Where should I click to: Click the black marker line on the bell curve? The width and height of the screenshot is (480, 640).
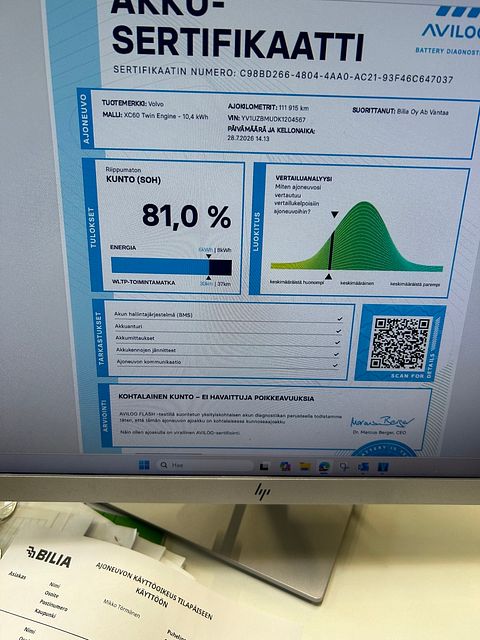331,250
